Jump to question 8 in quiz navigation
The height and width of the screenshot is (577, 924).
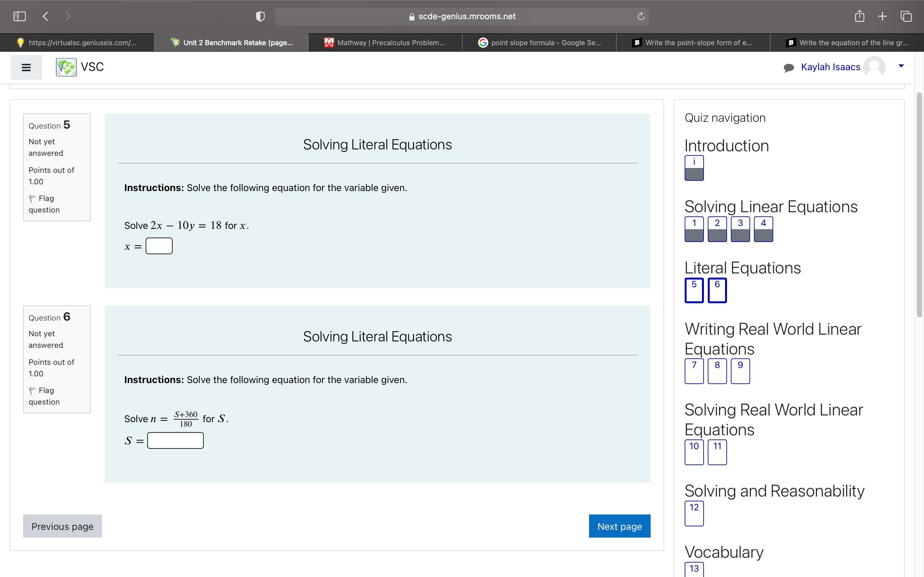717,371
